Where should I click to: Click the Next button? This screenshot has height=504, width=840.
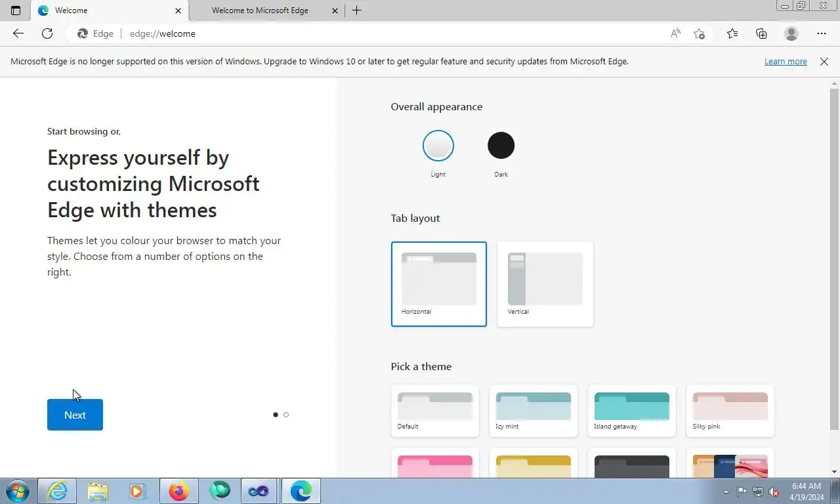tap(75, 415)
